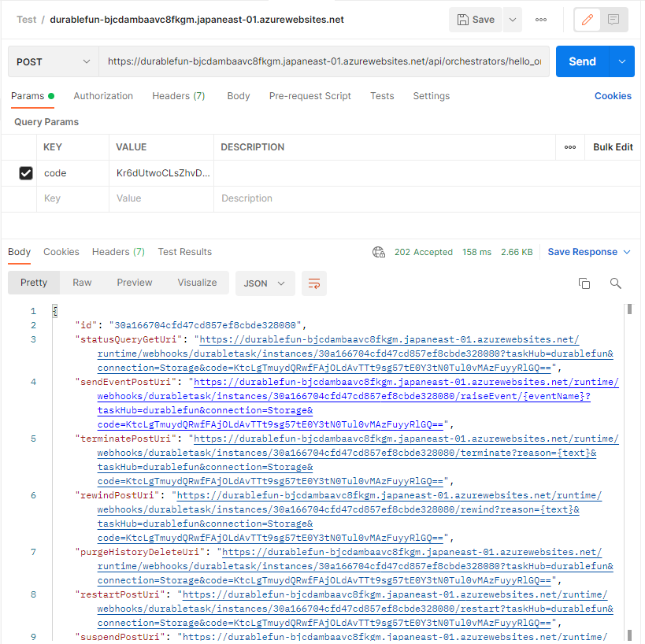Screen dimensions: 645x644
Task: Toggle the line wrap icon
Action: coord(314,283)
